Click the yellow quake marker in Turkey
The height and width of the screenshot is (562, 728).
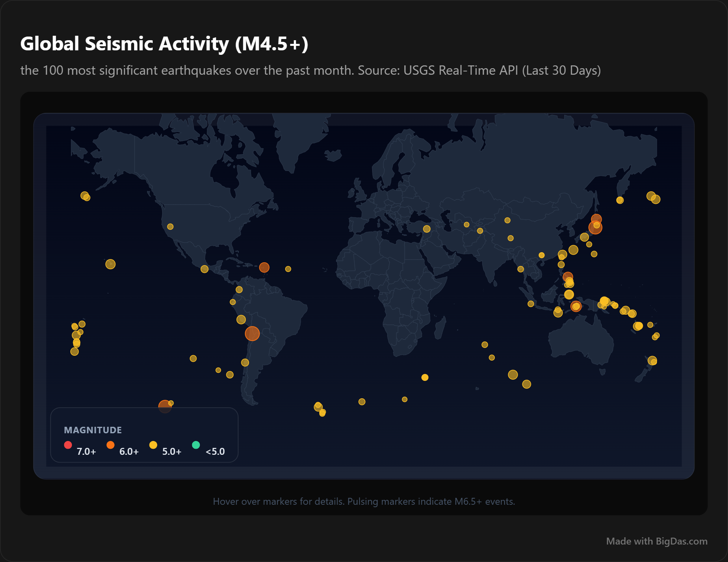pyautogui.click(x=427, y=229)
